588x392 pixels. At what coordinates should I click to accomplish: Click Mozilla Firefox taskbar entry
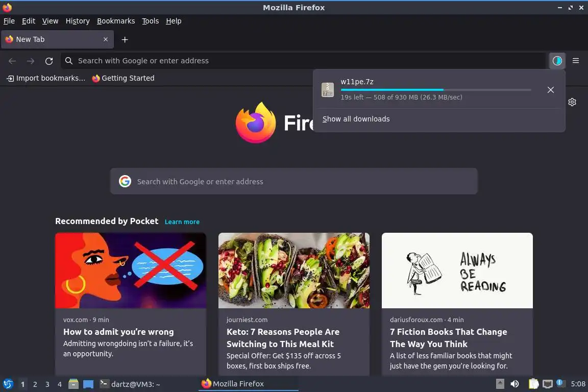pyautogui.click(x=248, y=384)
